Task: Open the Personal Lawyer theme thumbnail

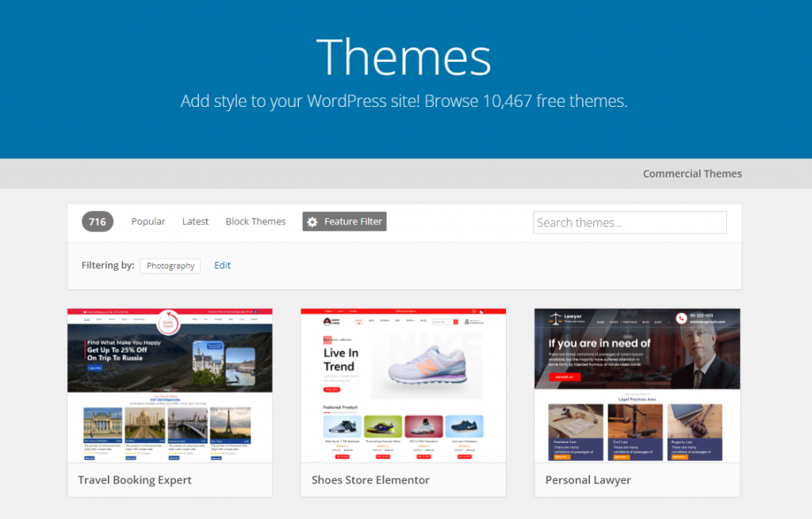Action: point(637,385)
